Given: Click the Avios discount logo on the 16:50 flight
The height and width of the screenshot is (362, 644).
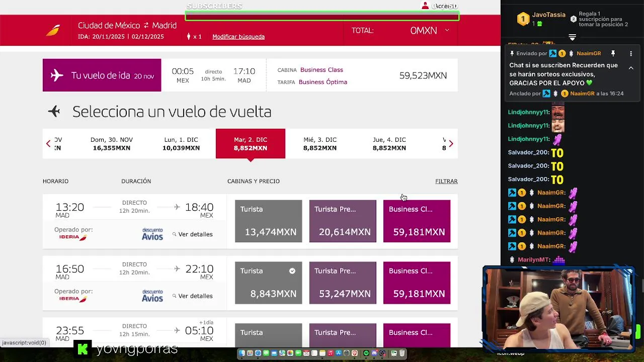Looking at the screenshot, I should coord(152,296).
